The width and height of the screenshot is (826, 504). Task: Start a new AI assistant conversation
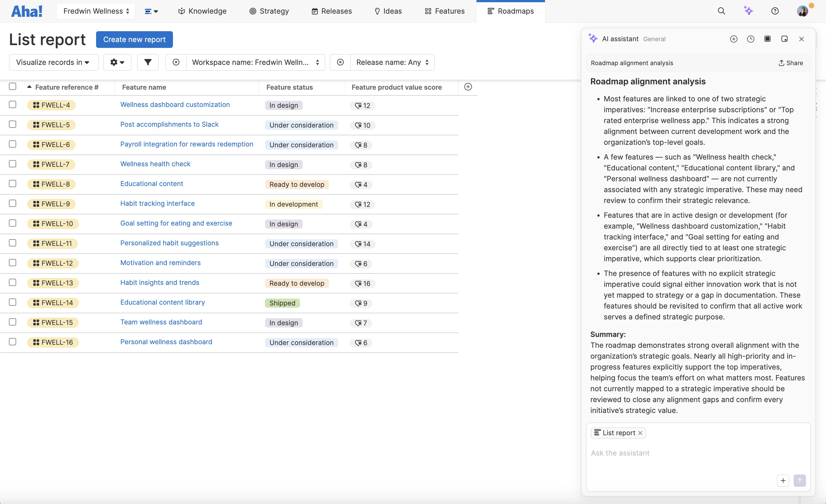734,39
